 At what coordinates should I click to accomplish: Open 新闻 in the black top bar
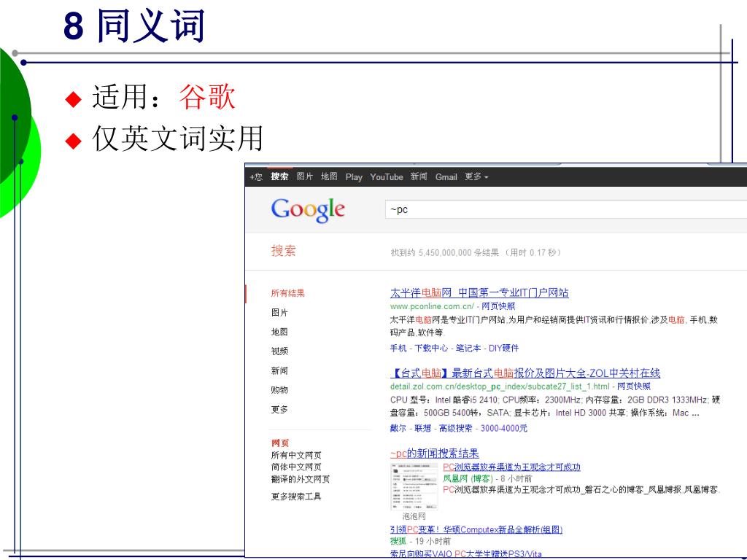[419, 176]
